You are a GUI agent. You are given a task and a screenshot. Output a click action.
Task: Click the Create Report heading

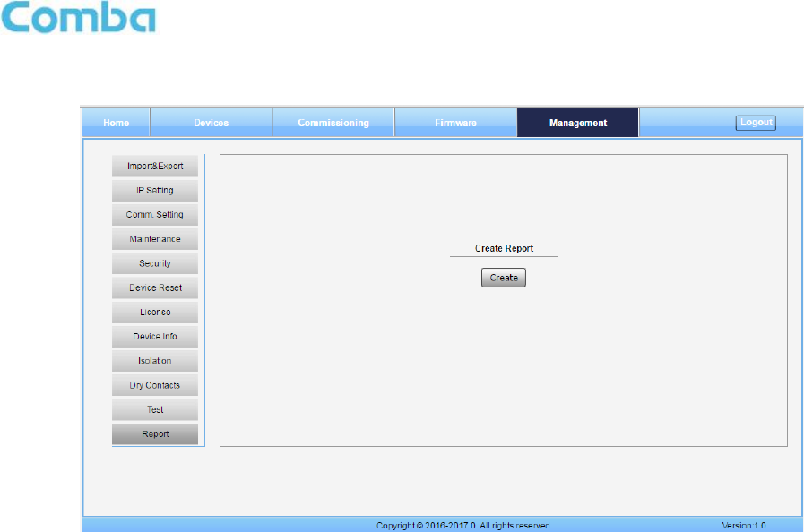(x=504, y=249)
